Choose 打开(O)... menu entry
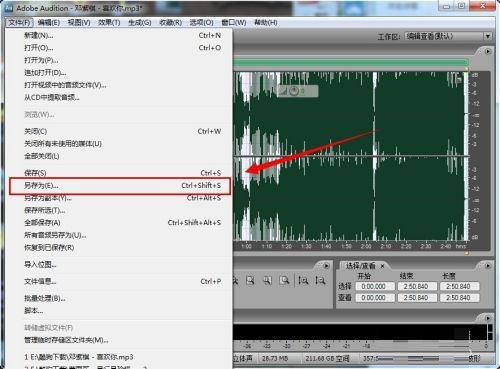 tap(120, 48)
